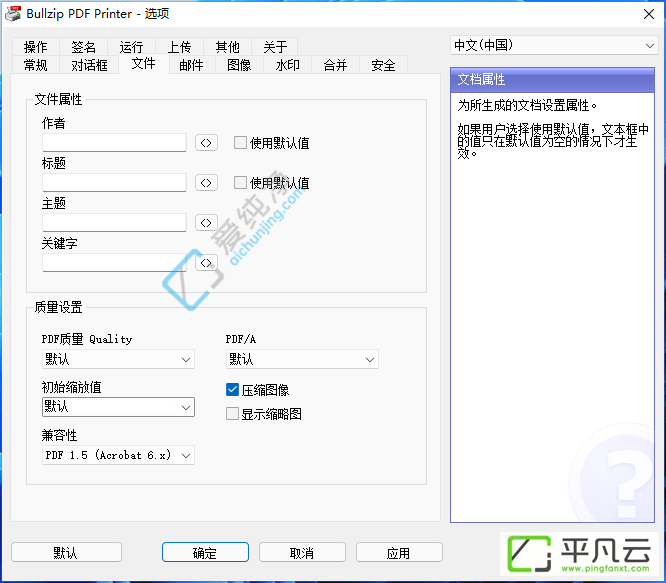
Task: Switch to the 签名 tab
Action: (84, 46)
